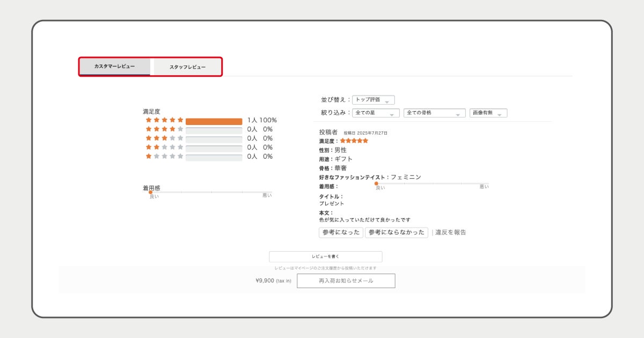Click the ¥9,900 (tax in) price

coord(274,281)
